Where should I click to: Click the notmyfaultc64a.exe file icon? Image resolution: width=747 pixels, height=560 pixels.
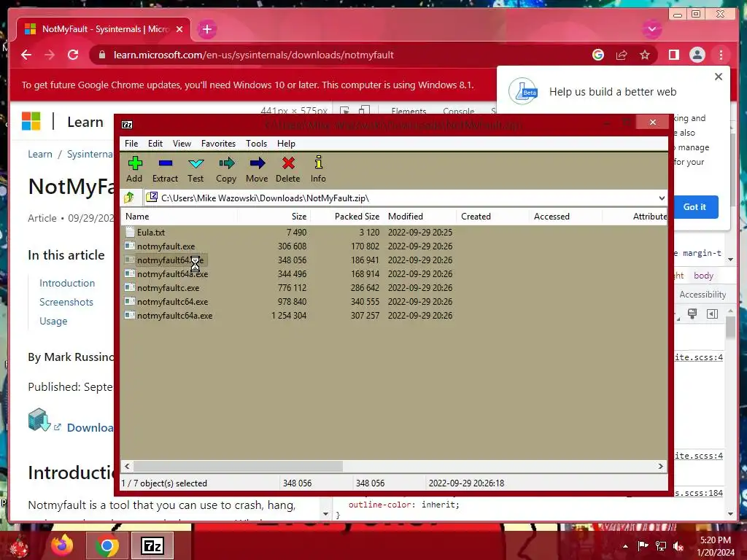(130, 315)
